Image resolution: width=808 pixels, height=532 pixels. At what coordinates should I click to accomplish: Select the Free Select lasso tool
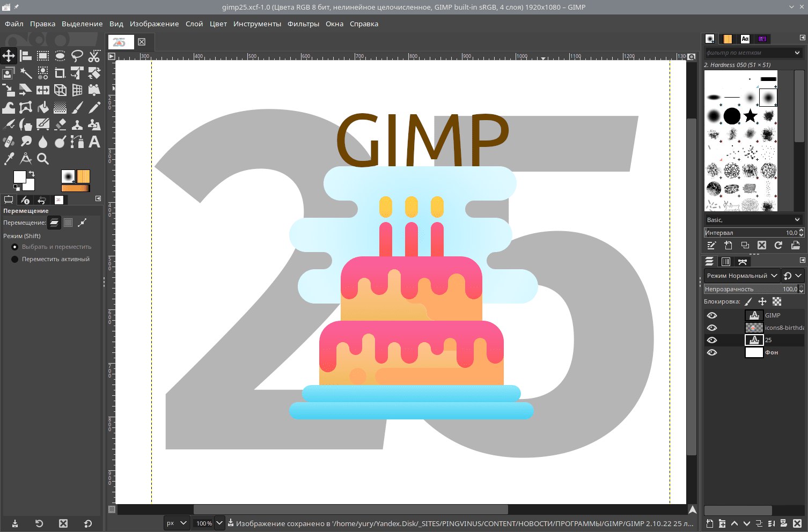(77, 55)
